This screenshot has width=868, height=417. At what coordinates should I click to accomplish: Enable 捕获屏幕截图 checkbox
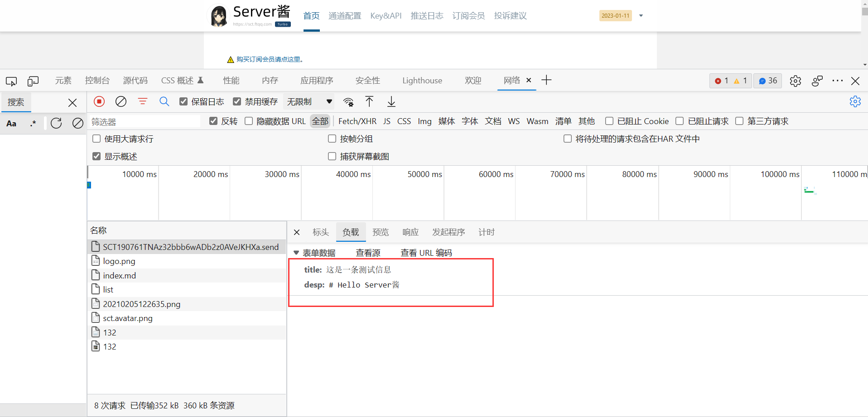(332, 156)
